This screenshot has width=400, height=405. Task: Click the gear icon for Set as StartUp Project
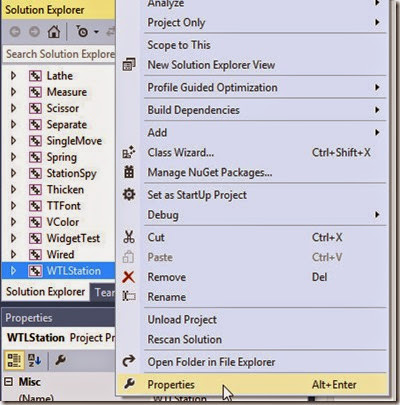(129, 194)
